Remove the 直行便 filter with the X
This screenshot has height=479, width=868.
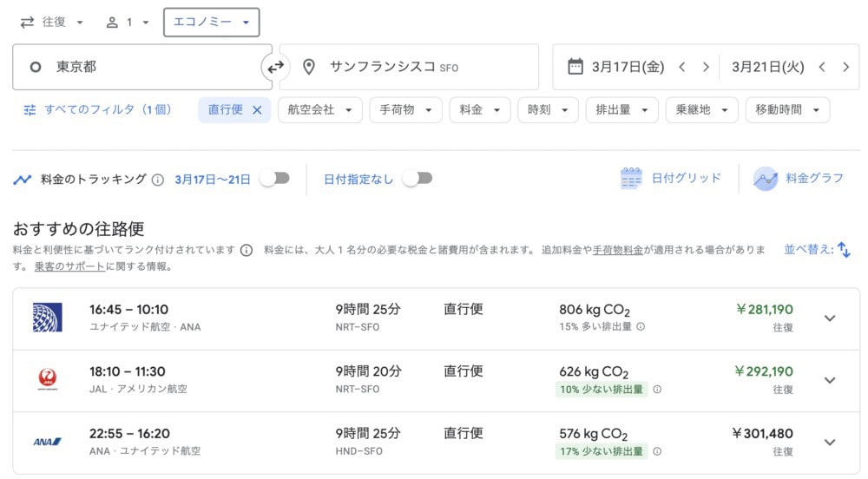click(257, 110)
